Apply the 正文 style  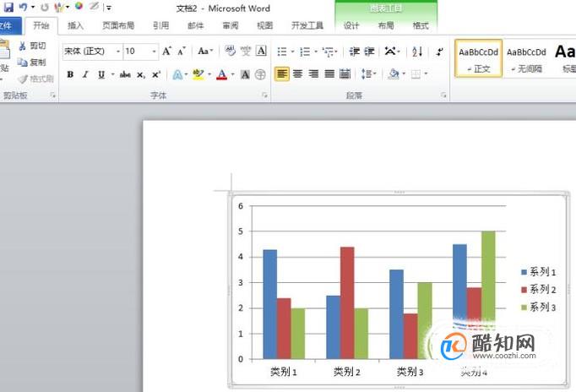point(478,59)
